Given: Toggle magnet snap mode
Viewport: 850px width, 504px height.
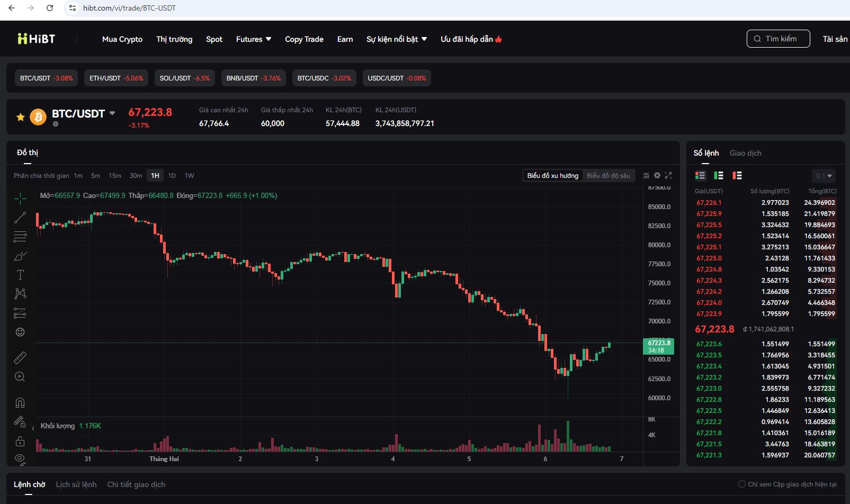Looking at the screenshot, I should pyautogui.click(x=20, y=403).
